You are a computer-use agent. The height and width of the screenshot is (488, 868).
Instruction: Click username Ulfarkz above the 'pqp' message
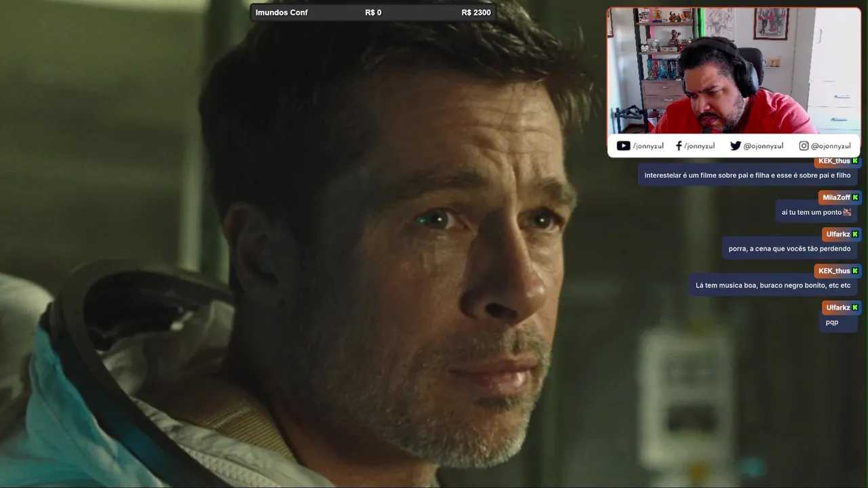(x=838, y=307)
